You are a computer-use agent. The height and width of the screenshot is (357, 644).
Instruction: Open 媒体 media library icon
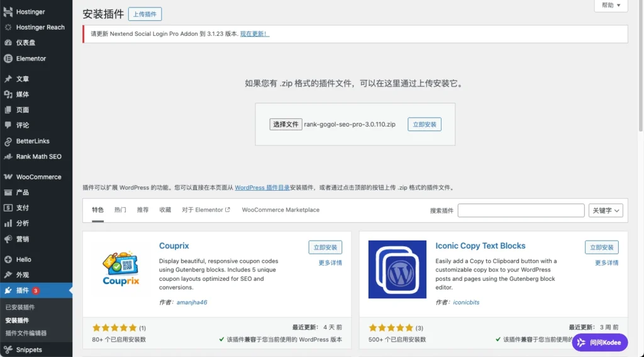tap(8, 94)
